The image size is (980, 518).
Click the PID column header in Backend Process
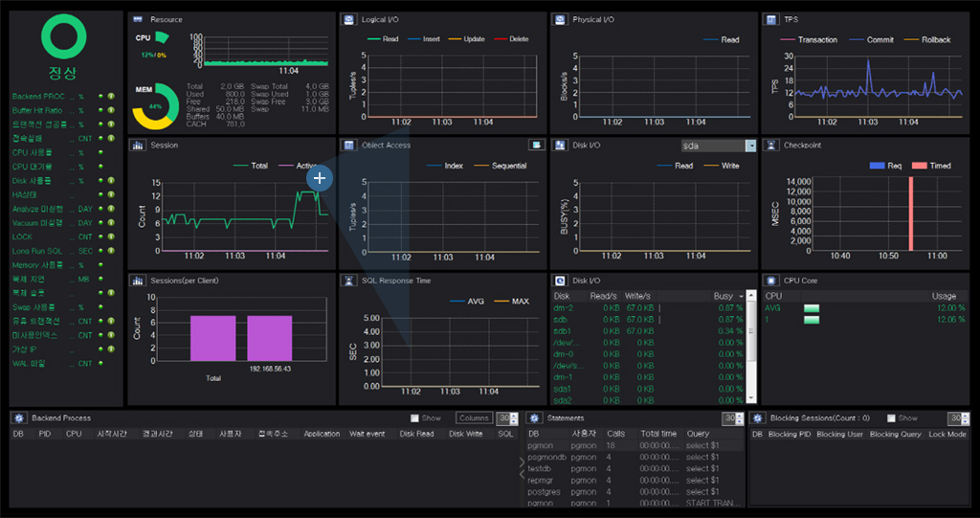[44, 434]
